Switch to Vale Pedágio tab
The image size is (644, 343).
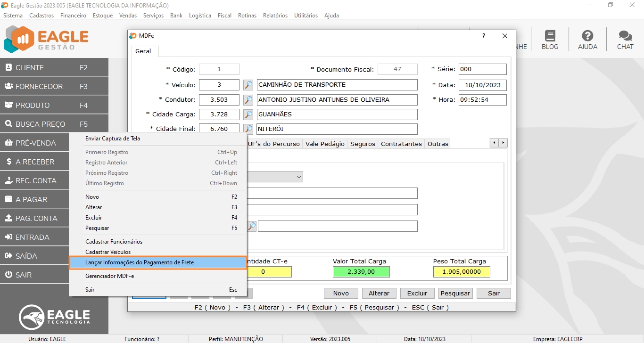pyautogui.click(x=325, y=144)
